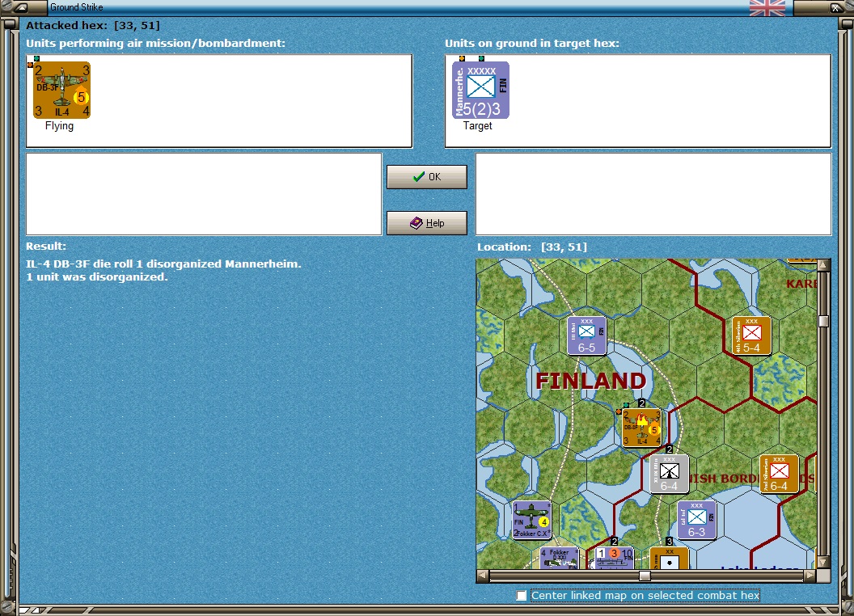Click the grey 6-4 mountain corps counter

point(669,474)
